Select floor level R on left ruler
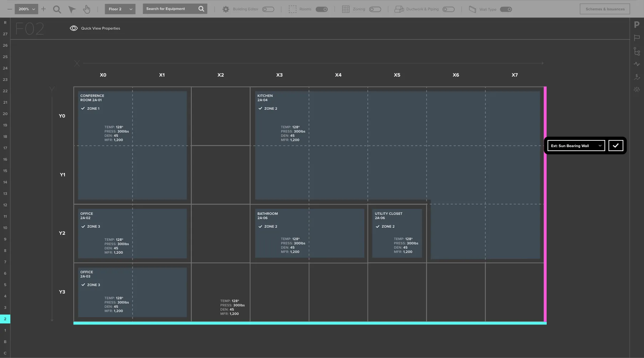The image size is (644, 358). pos(5,22)
